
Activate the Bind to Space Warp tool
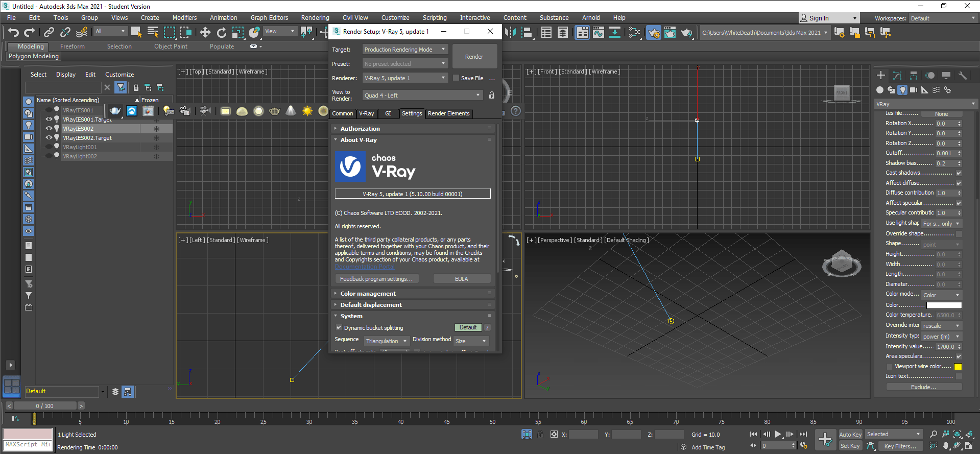(82, 32)
